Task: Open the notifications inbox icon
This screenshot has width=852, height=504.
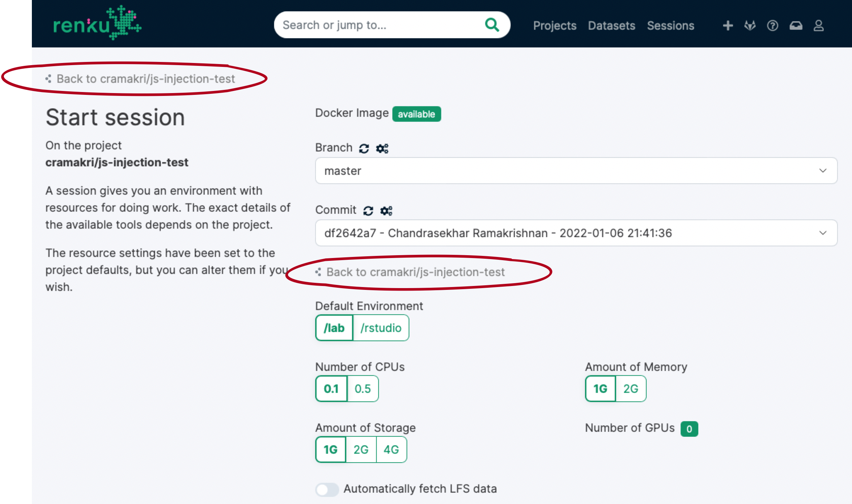Action: pyautogui.click(x=796, y=25)
